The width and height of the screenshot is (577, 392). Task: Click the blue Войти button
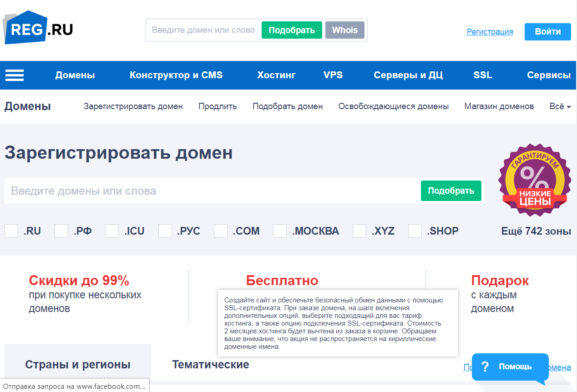547,32
